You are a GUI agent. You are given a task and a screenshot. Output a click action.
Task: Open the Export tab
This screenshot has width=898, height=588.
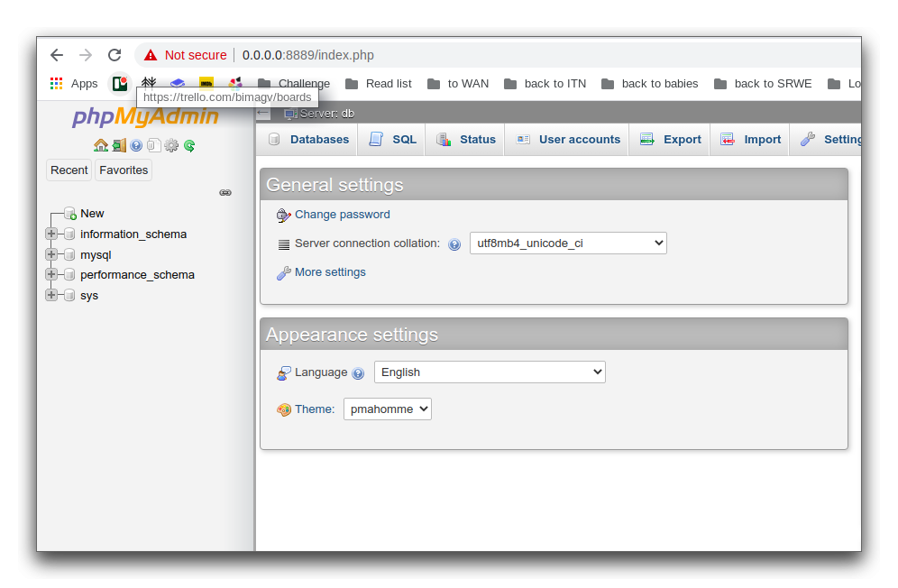[x=671, y=139]
